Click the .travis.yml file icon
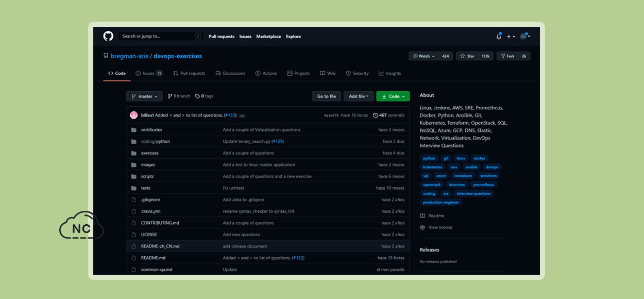 point(134,211)
